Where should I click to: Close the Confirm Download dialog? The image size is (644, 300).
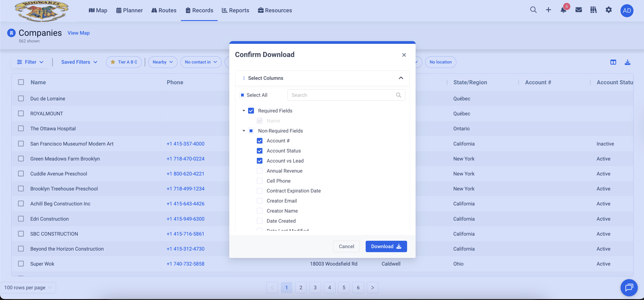click(404, 55)
